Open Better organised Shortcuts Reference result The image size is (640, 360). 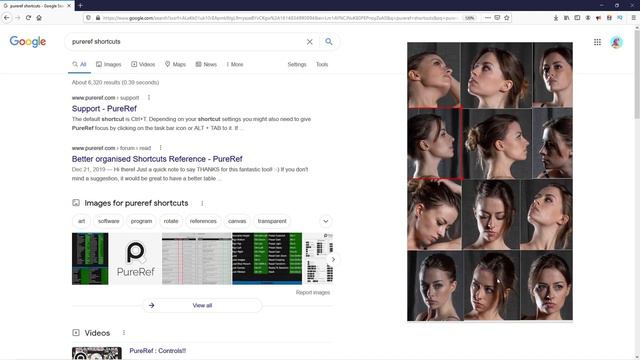tap(157, 159)
